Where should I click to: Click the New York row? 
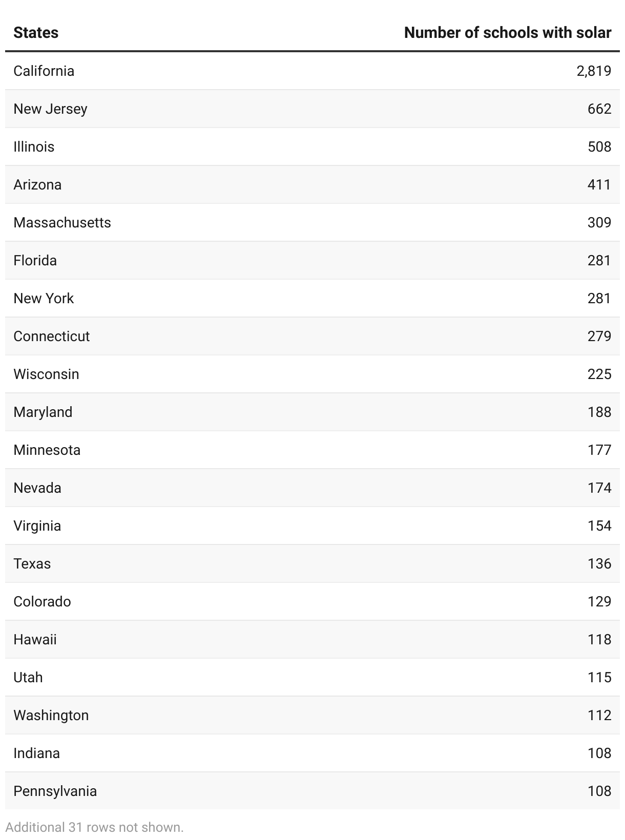(312, 298)
